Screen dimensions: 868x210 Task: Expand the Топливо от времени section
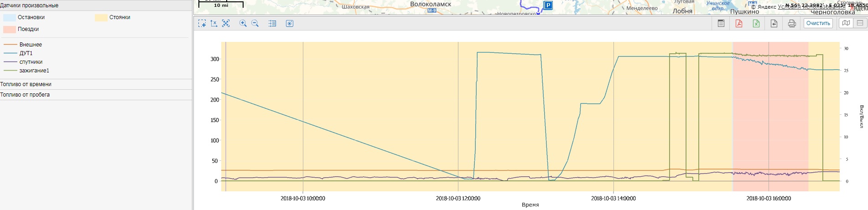pyautogui.click(x=26, y=84)
